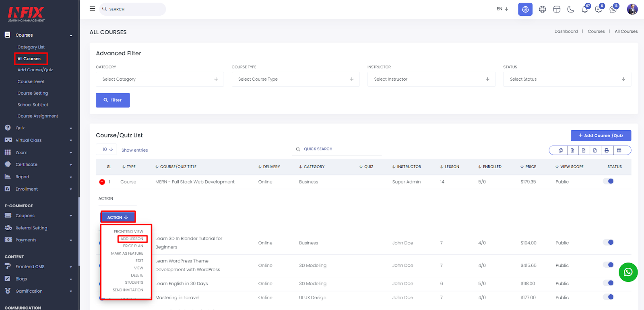The width and height of the screenshot is (644, 310).
Task: Toggle status for WordPress Theme course
Action: 608,265
